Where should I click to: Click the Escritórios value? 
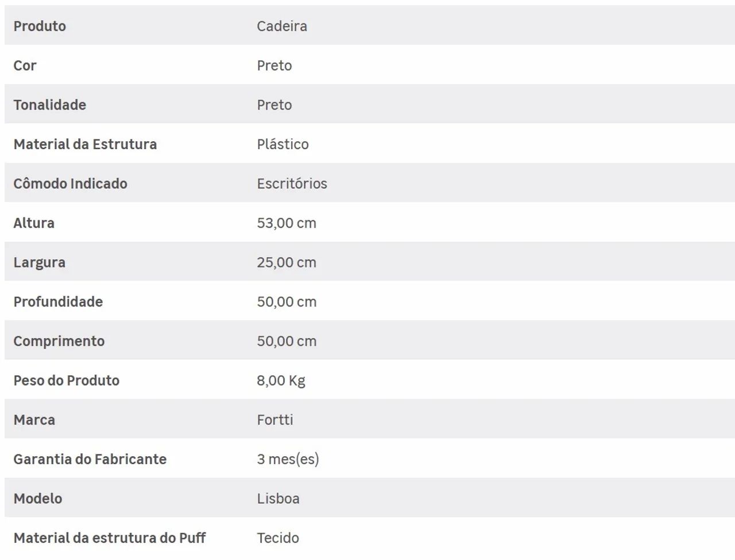[x=292, y=184]
